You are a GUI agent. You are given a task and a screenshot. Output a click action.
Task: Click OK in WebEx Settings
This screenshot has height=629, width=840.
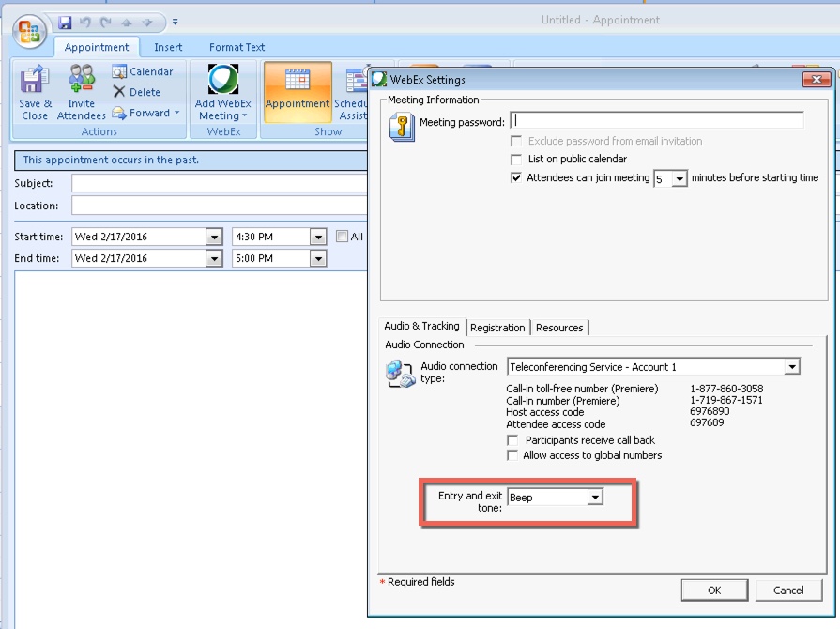[714, 591]
